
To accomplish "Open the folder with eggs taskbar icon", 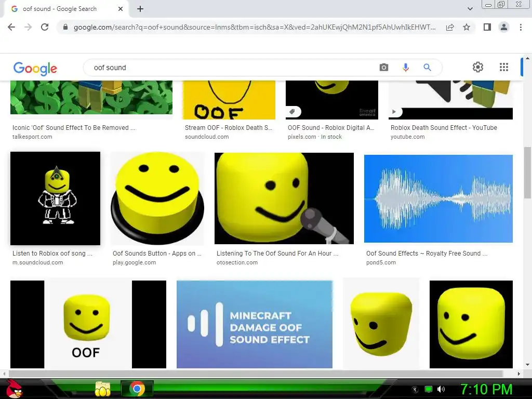I will tap(103, 389).
